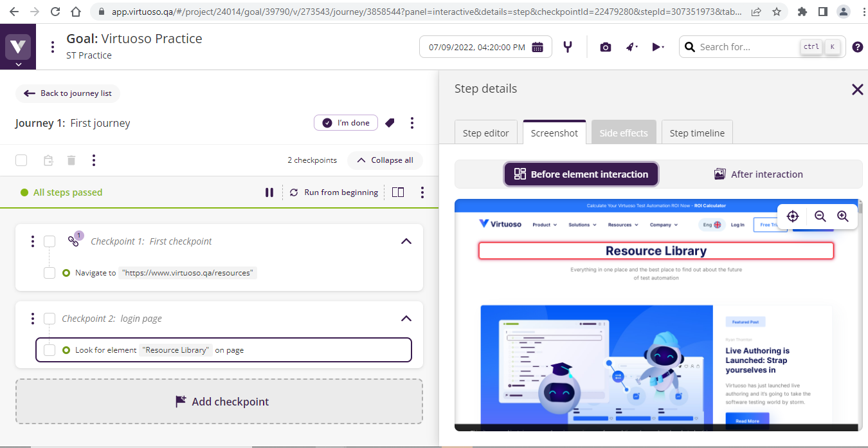Center screenshot on target element
This screenshot has height=448, width=868.
[x=793, y=216]
